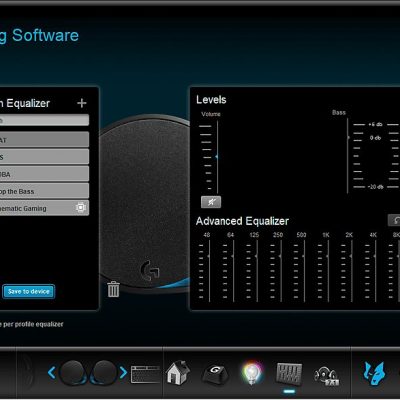This screenshot has height=400, width=400.
Task: Adjust the 1K equalizer slider
Action: [x=327, y=271]
